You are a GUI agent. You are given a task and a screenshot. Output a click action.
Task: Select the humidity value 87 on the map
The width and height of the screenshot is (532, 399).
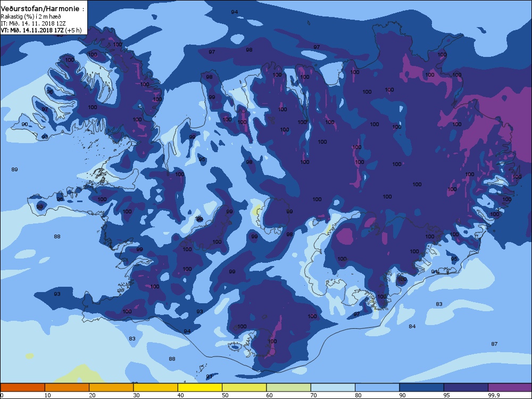[x=494, y=344]
